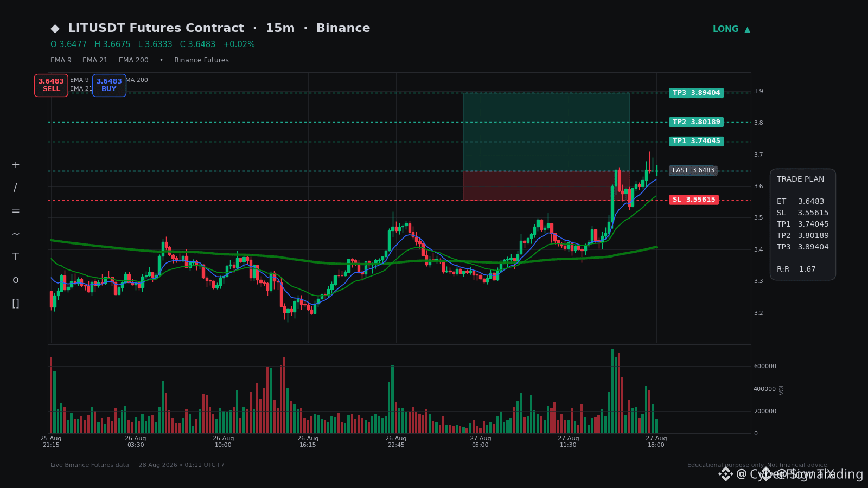Click the TP2 3.80189 row in trade plan
Screen dimensions: 868x488
tap(803, 236)
